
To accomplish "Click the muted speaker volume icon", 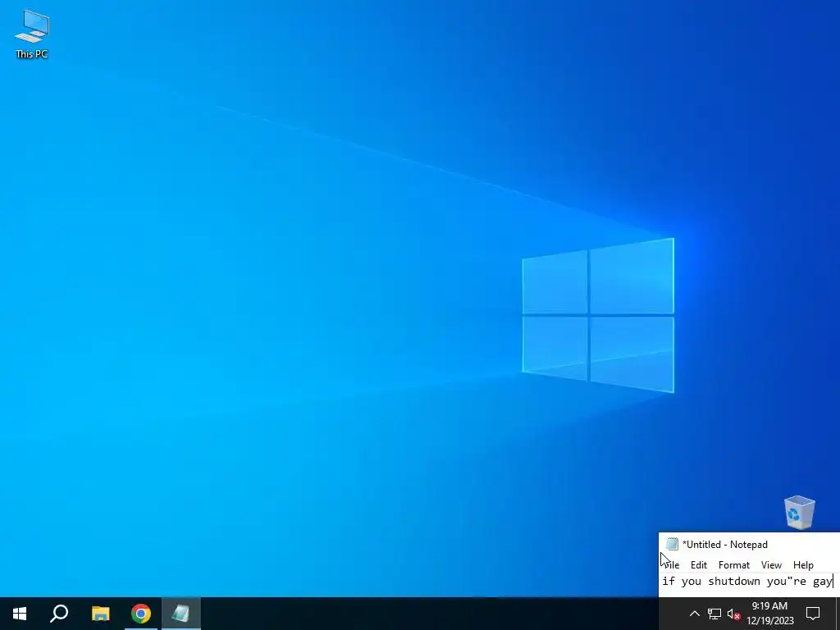I will (x=733, y=614).
